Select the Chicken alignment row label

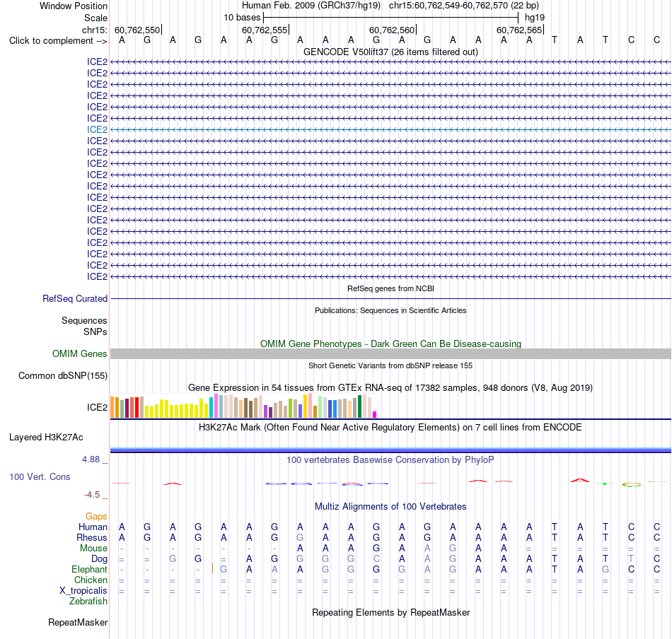coord(91,580)
